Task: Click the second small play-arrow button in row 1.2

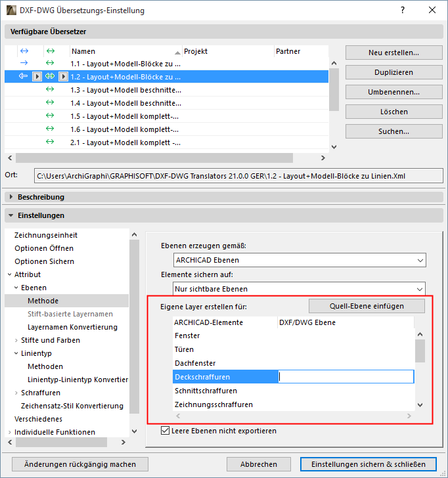Action: click(63, 77)
